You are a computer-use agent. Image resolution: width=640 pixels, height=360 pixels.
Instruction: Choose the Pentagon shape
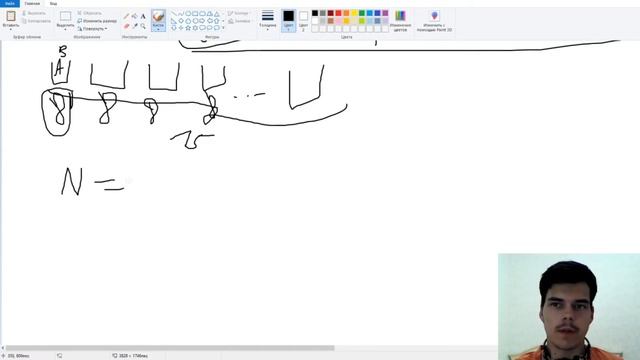[188, 21]
